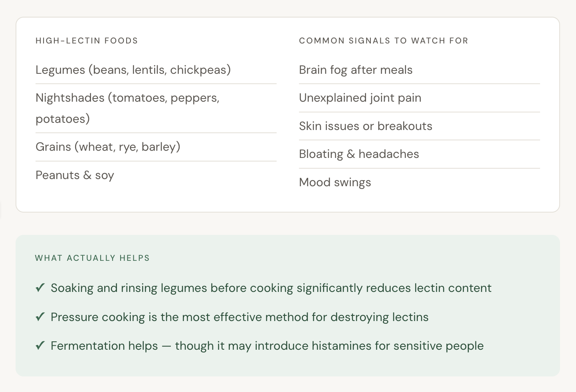Select the pressure cooking tip text
The image size is (576, 392).
240,317
